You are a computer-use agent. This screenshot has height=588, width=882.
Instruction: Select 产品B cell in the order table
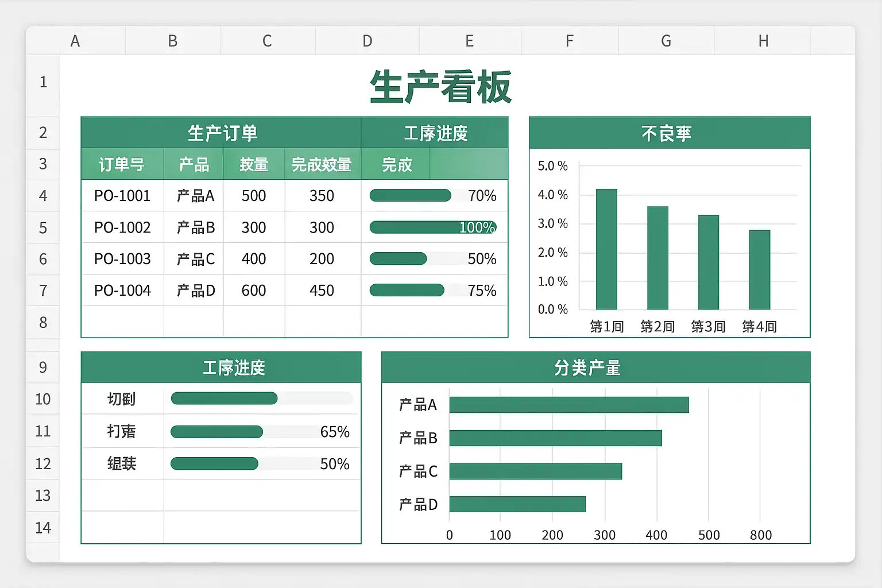[194, 227]
